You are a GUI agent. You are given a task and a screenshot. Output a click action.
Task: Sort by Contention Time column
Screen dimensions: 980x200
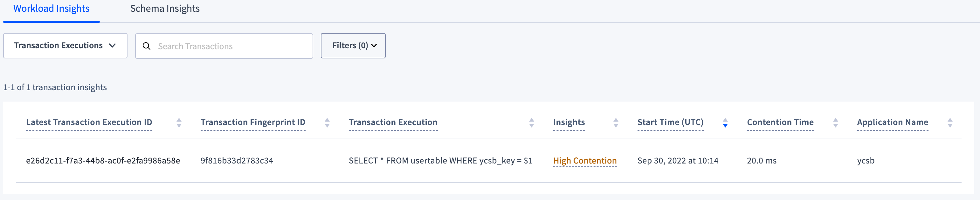[x=835, y=122]
